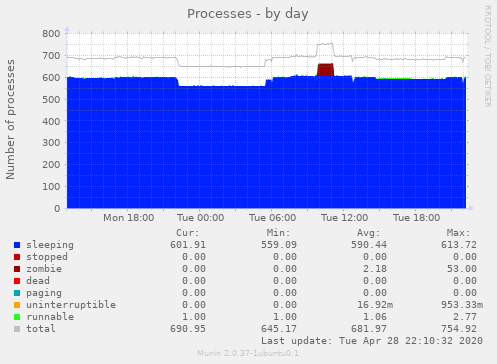Image resolution: width=497 pixels, height=364 pixels.
Task: Click the 'Last update' timestamp text
Action: 372,341
